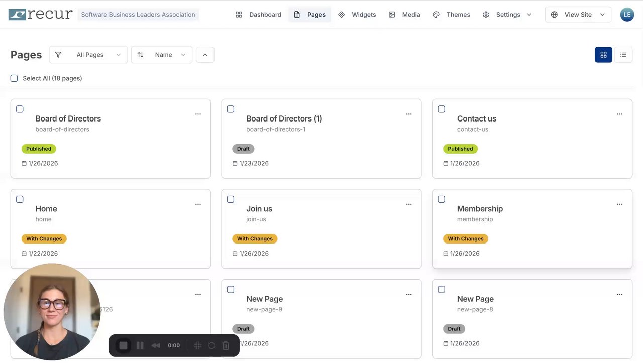Click the contact-us slug text
This screenshot has width=643, height=364.
pos(473,129)
